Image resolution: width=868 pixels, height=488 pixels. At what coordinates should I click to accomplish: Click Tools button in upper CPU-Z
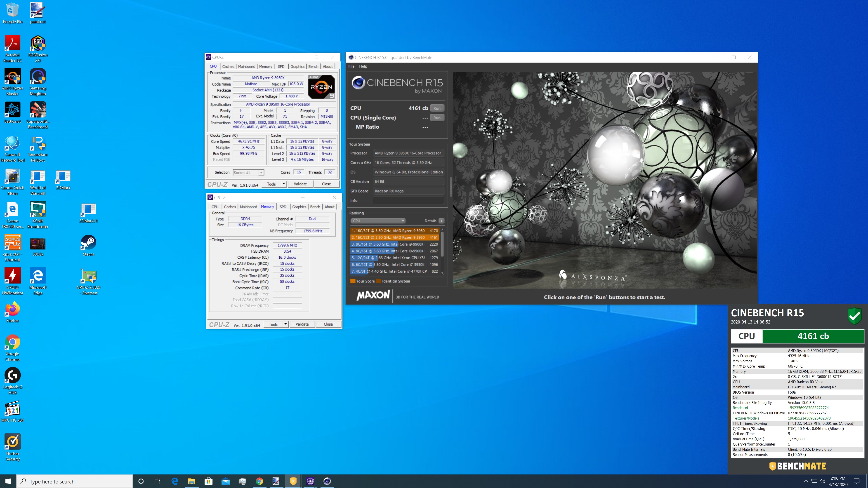click(271, 184)
